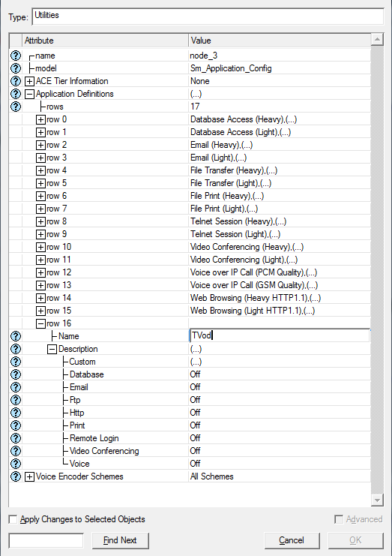The height and width of the screenshot is (556, 392).
Task: Click Http value Off
Action: coord(195,413)
